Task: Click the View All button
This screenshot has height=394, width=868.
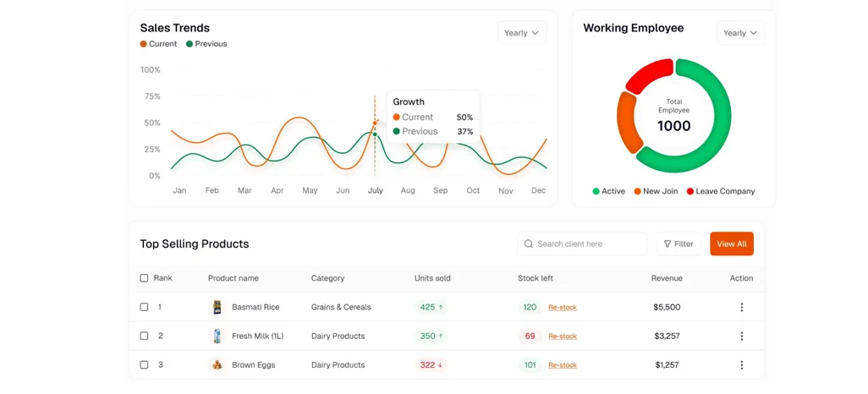Action: click(732, 244)
